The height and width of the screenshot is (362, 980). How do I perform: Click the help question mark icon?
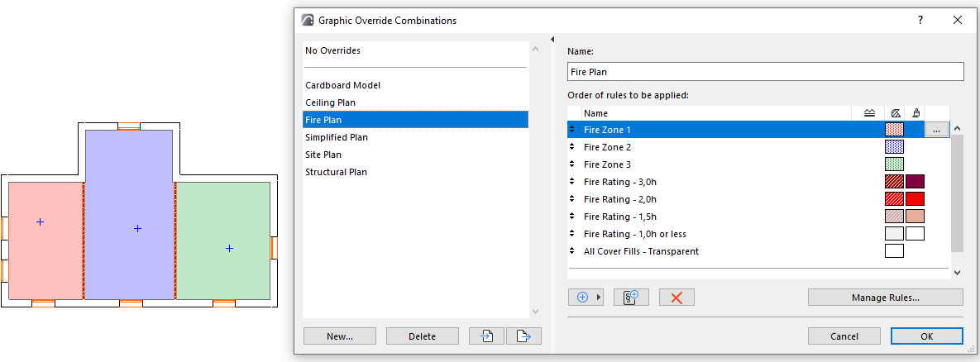(x=920, y=21)
